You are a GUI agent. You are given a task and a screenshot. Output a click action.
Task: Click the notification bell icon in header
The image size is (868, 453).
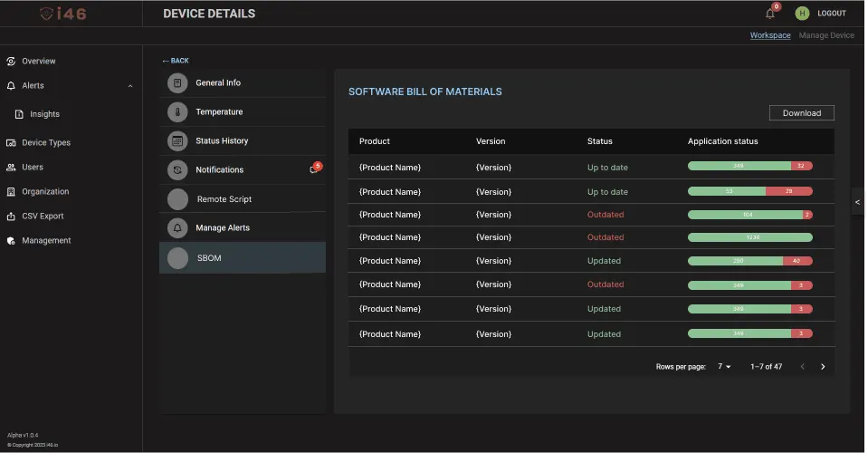tap(770, 14)
